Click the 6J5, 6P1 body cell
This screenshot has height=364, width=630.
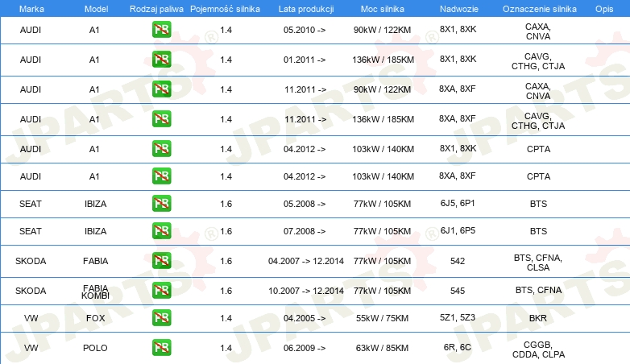[458, 203]
